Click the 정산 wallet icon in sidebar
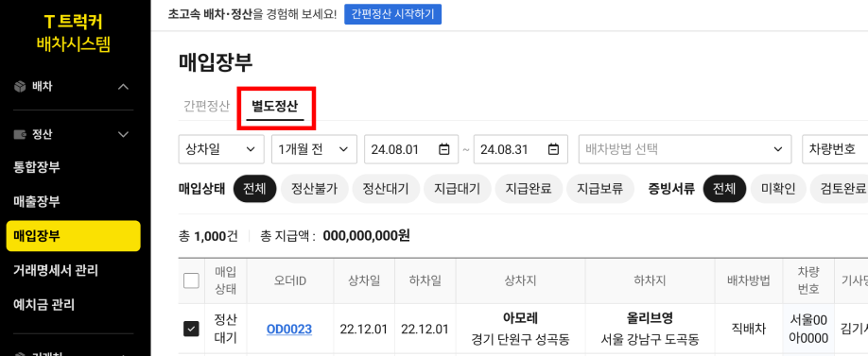 pos(20,134)
